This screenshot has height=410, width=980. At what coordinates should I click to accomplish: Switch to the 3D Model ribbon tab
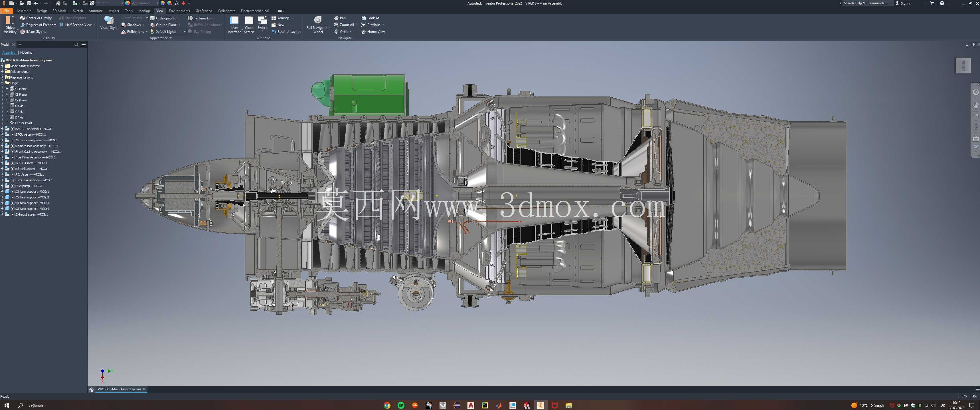coord(60,11)
